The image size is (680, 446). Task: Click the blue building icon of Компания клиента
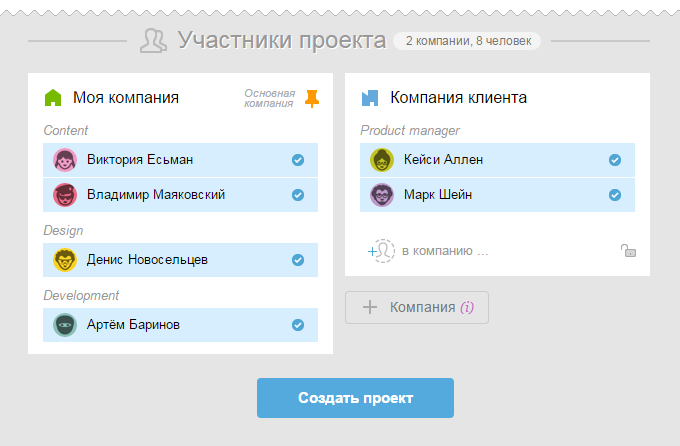[370, 98]
